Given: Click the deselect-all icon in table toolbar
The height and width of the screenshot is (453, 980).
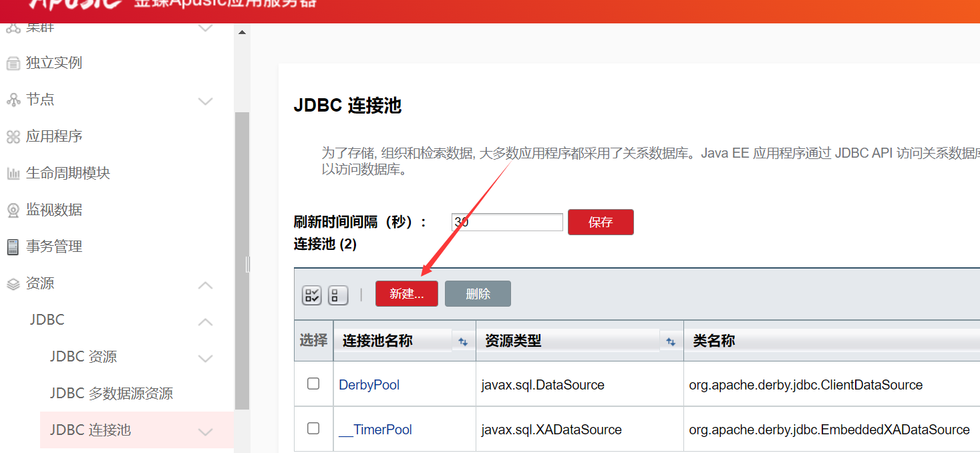Looking at the screenshot, I should [338, 295].
